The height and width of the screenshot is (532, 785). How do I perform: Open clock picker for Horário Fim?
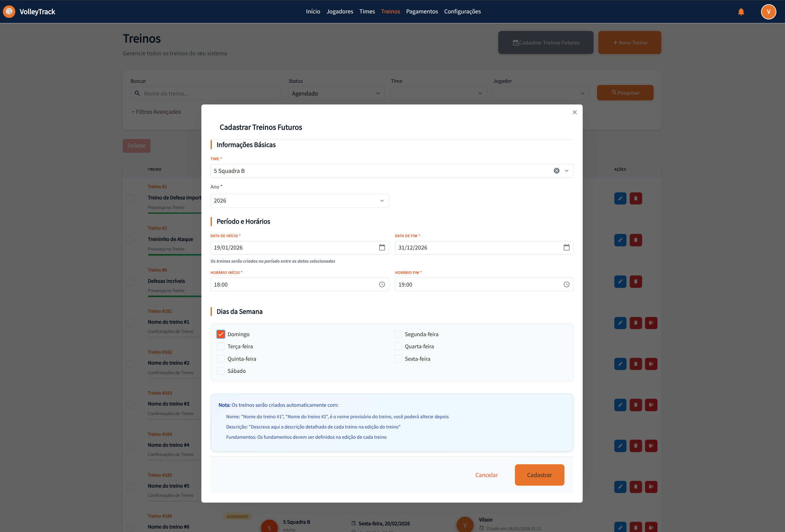(x=566, y=285)
